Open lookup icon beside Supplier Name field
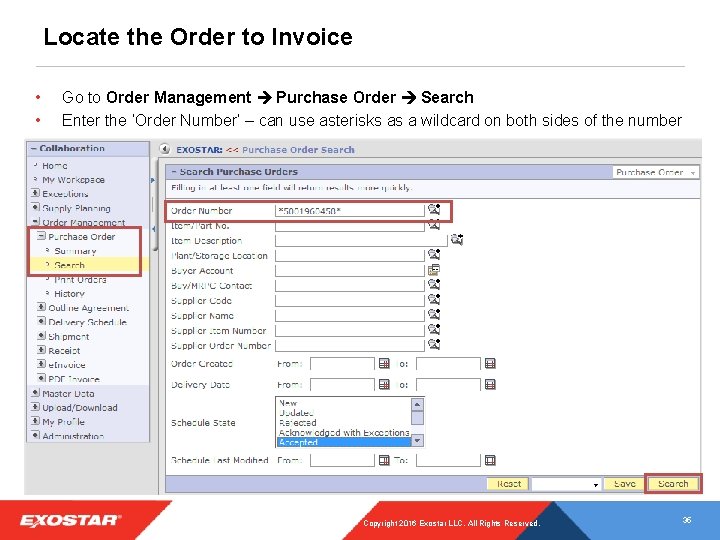 tap(434, 315)
